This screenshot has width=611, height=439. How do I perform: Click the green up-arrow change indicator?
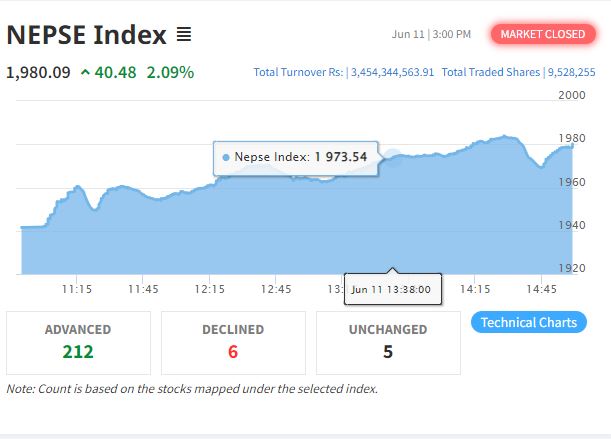pos(85,72)
